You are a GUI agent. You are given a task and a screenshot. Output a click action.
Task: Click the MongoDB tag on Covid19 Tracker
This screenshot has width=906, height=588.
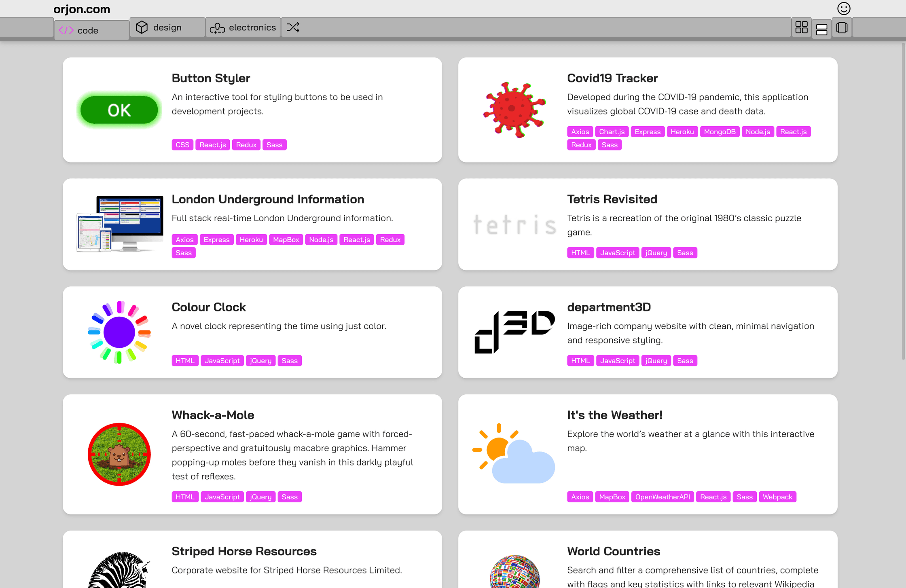click(720, 132)
